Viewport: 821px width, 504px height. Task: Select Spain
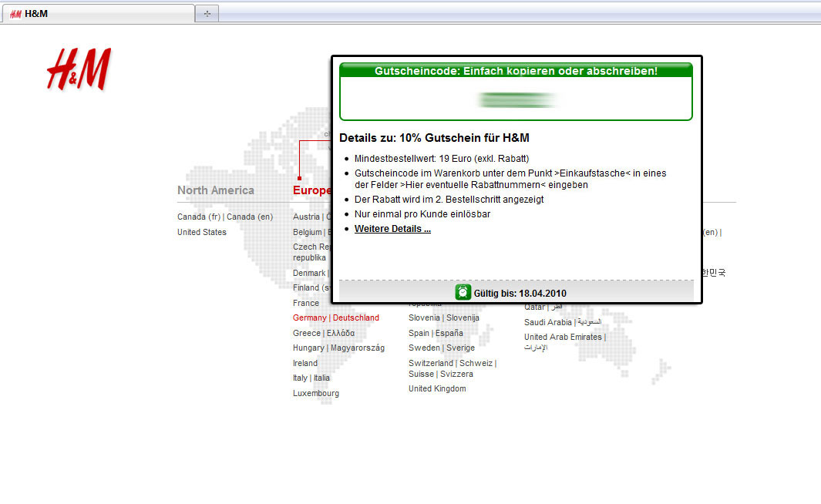click(x=419, y=333)
